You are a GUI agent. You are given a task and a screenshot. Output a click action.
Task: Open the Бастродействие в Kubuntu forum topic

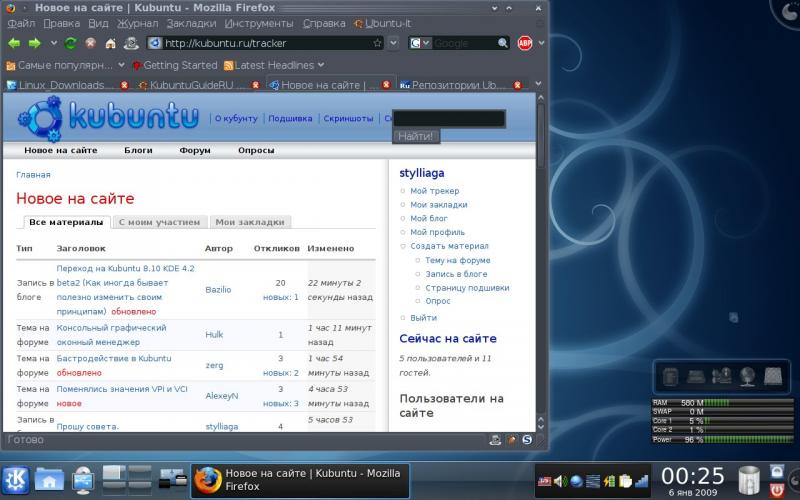114,358
